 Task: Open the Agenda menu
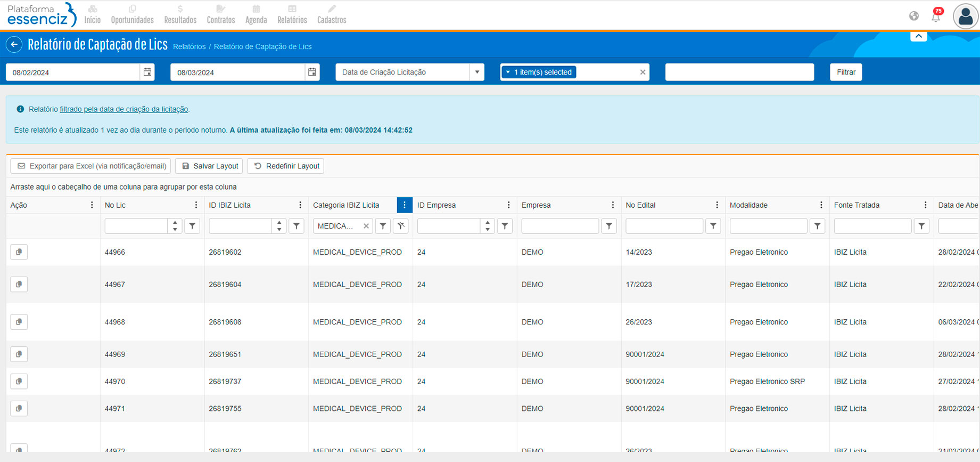(256, 15)
